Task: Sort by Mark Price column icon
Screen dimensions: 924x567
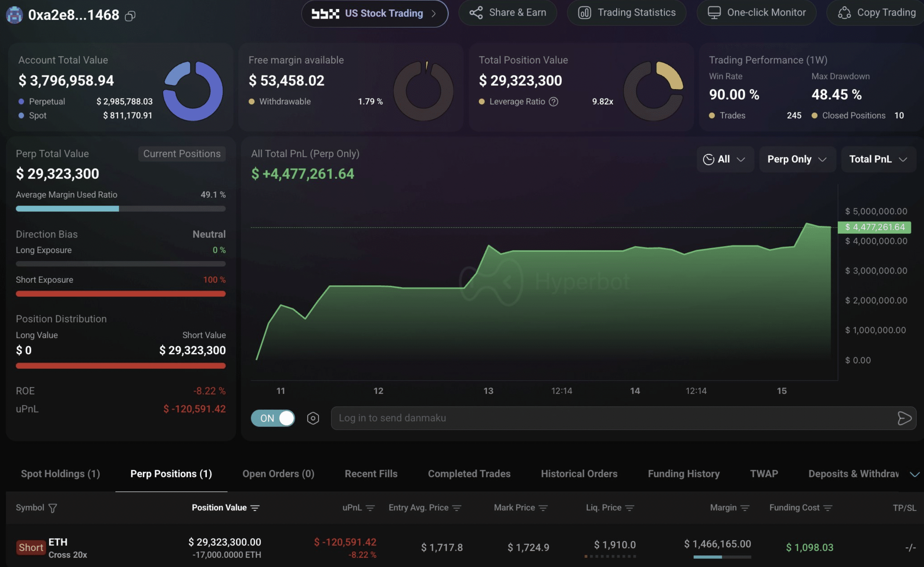Action: (543, 508)
